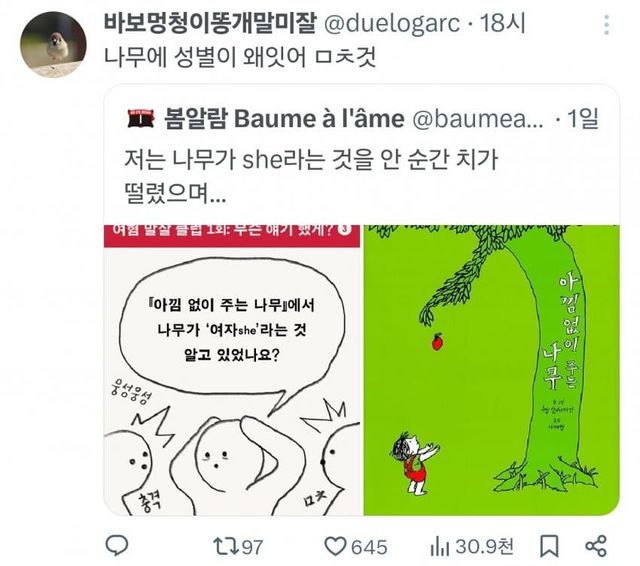640x566 pixels.
Task: Click the @baumea... handle in quoted tweet
Action: coord(478,119)
